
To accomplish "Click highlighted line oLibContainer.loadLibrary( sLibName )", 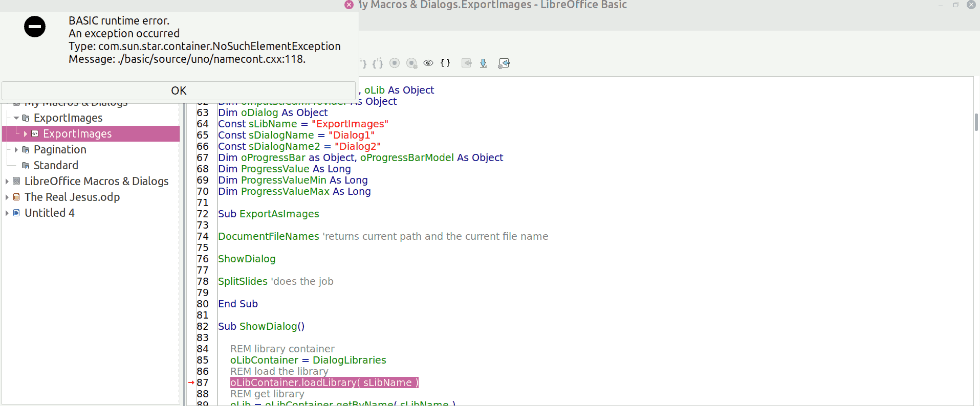I will pos(324,382).
